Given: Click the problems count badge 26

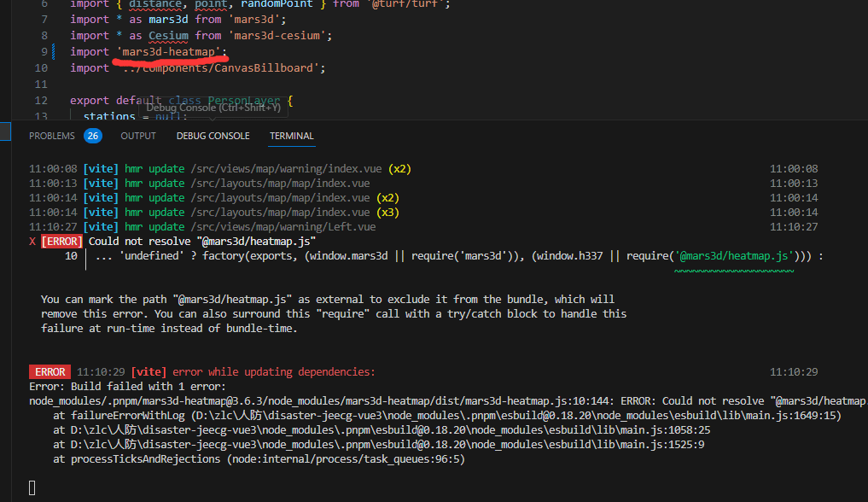Looking at the screenshot, I should click(x=93, y=136).
